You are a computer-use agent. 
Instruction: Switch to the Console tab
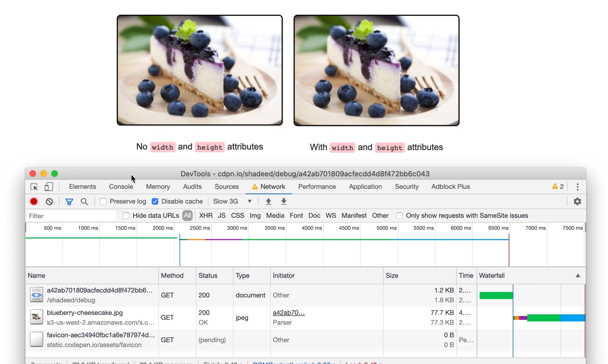(121, 187)
